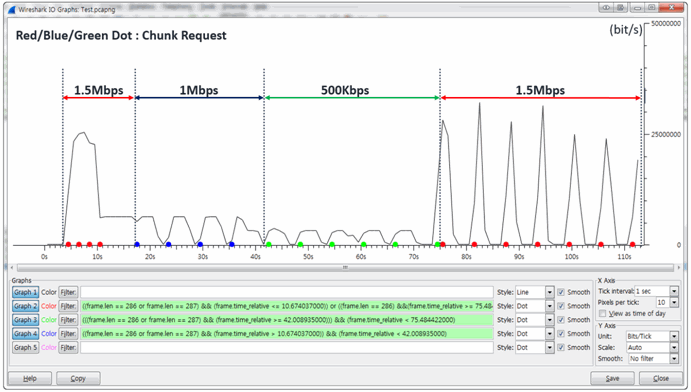The height and width of the screenshot is (392, 691).
Task: Enable the Graph 5 button
Action: [x=26, y=347]
